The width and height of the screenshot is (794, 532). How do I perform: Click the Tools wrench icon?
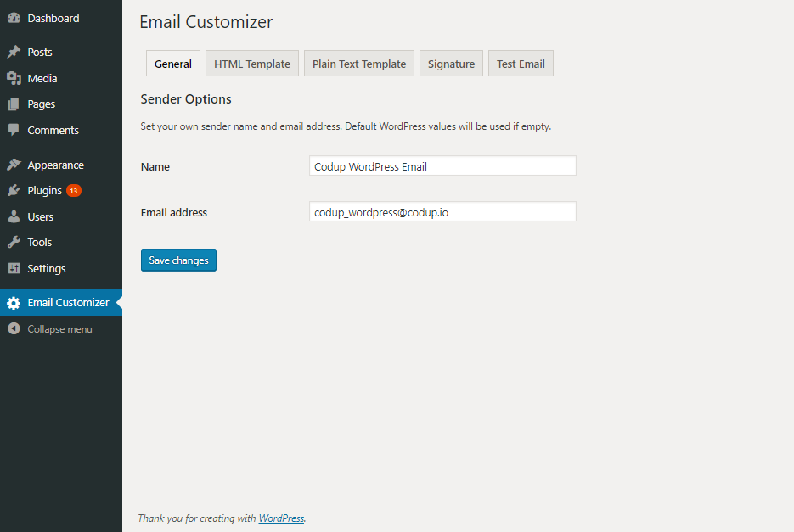pos(14,243)
